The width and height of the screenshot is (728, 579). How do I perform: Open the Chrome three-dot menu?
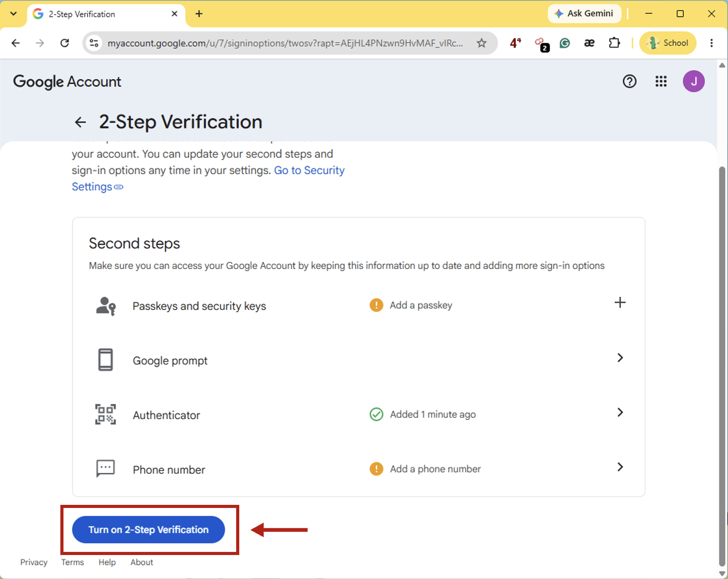[712, 43]
